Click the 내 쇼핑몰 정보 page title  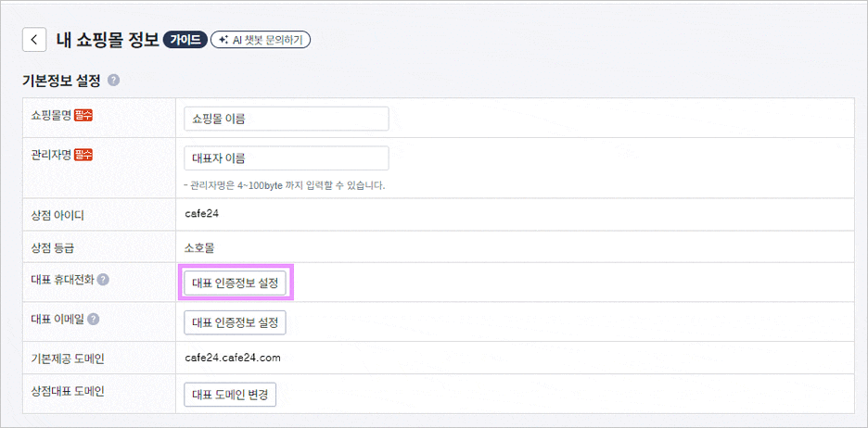click(108, 40)
